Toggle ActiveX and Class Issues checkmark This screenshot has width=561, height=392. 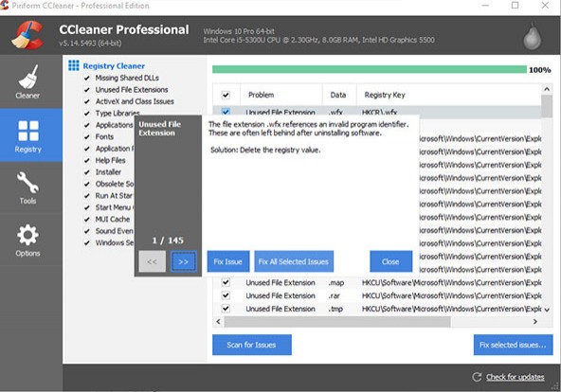click(87, 101)
